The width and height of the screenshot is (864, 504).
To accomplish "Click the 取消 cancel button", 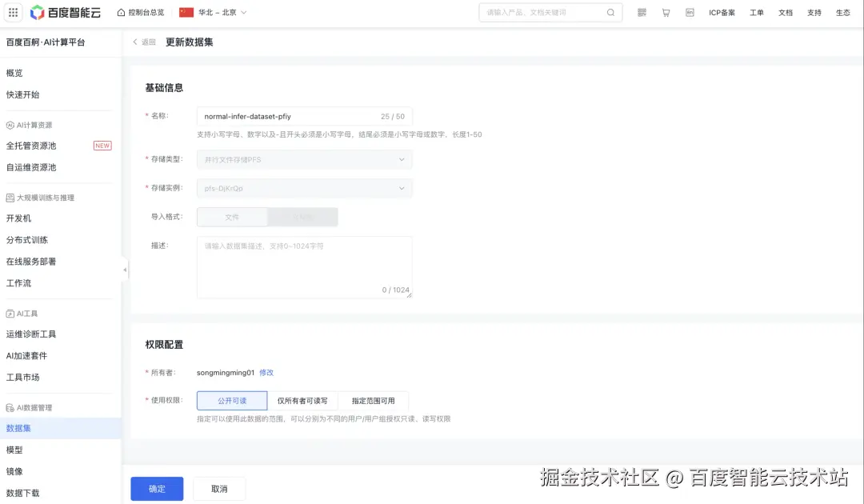I will [x=219, y=489].
